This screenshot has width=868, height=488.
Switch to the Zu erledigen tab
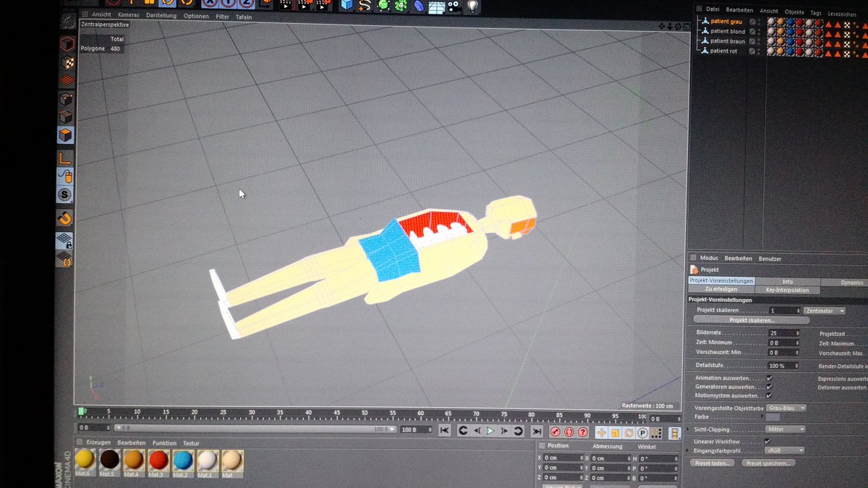coord(721,289)
